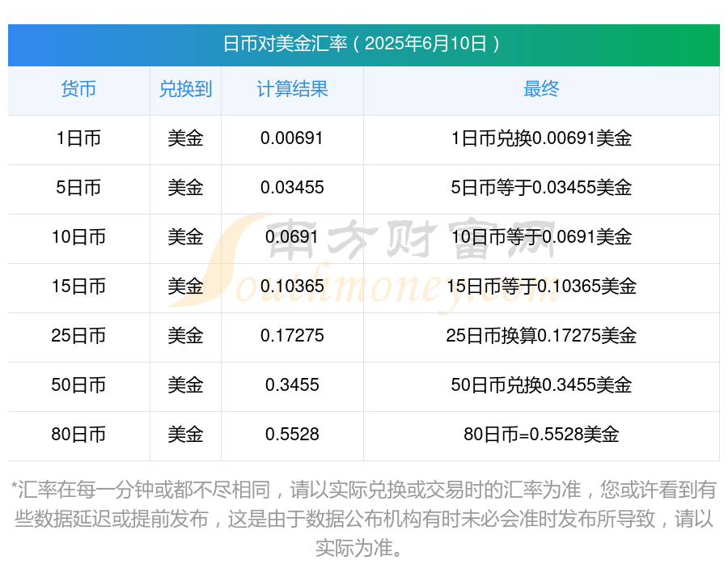This screenshot has height=573, width=728.
Task: Click 美金 in the 15日币 row
Action: coord(185,286)
